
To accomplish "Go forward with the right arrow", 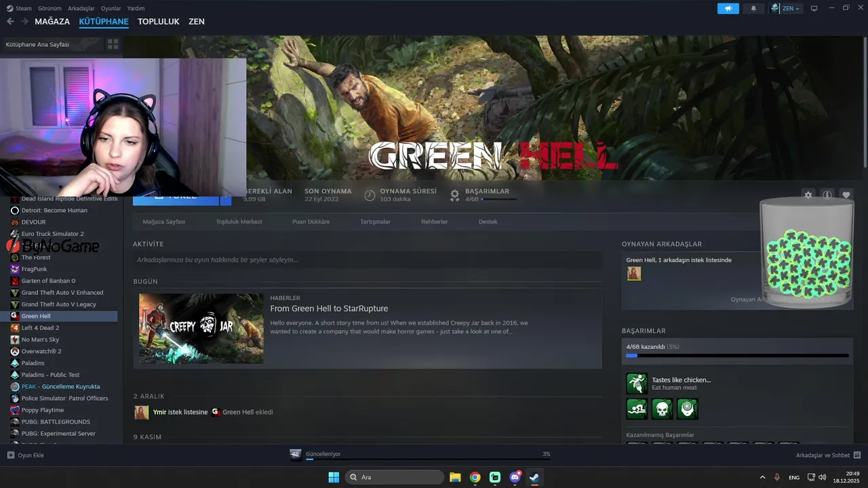I will tap(25, 22).
